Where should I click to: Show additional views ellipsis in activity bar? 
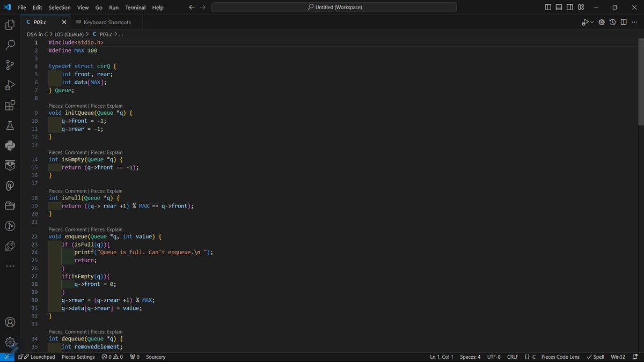10,266
